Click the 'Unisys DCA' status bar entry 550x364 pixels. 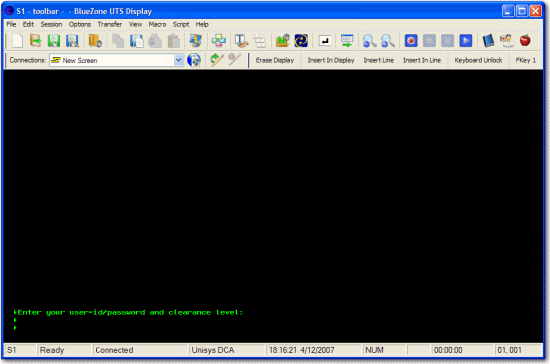coord(213,350)
